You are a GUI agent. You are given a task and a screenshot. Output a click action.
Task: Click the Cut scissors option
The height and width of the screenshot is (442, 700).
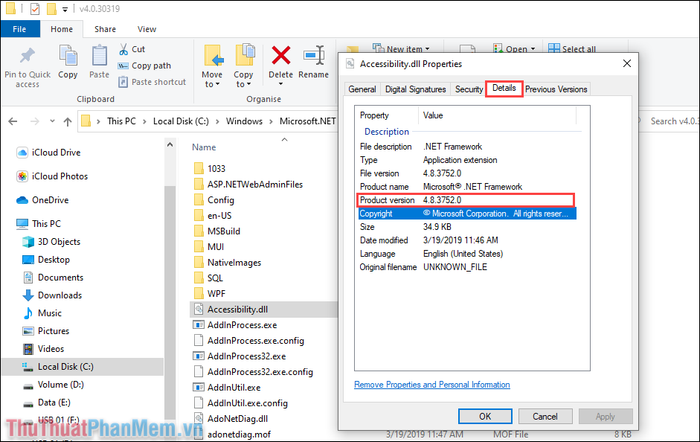click(x=132, y=49)
